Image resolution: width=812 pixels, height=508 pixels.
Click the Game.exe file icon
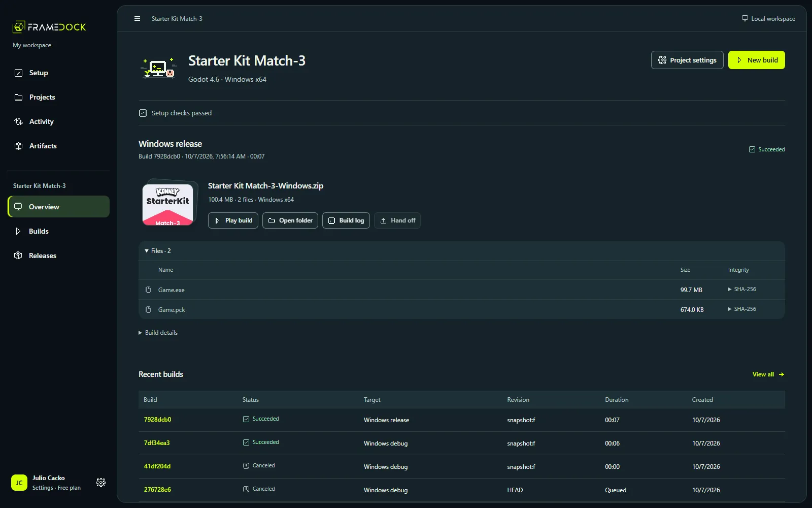coord(148,290)
